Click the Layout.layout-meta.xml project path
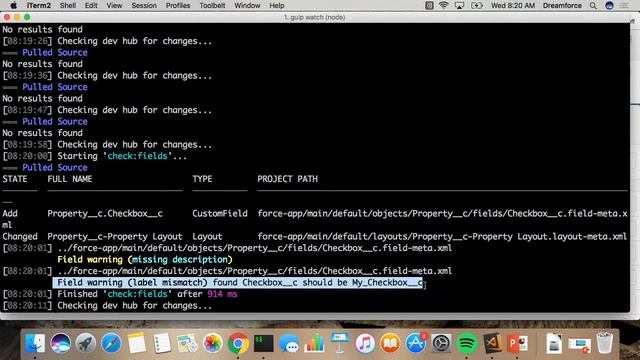Screen dimensions: 640x360 pyautogui.click(x=442, y=236)
